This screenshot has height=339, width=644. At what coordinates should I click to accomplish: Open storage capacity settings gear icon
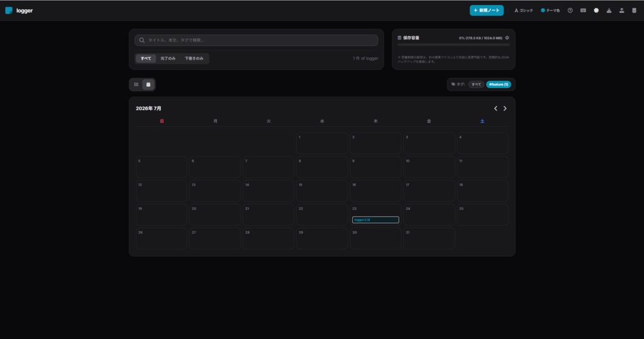[507, 38]
